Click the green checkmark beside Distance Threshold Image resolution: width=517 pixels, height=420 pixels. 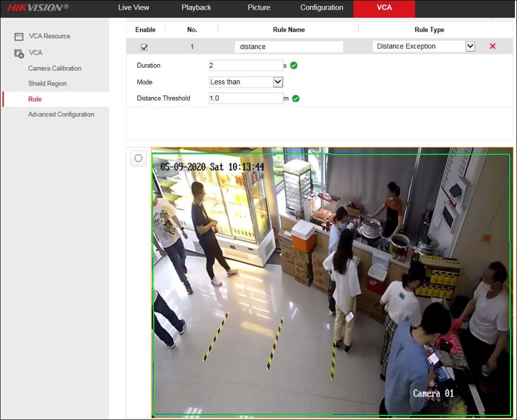coord(296,98)
